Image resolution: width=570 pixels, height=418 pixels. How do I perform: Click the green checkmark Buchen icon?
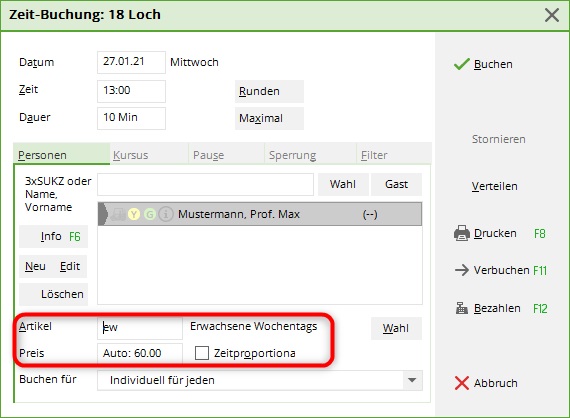pyautogui.click(x=462, y=64)
